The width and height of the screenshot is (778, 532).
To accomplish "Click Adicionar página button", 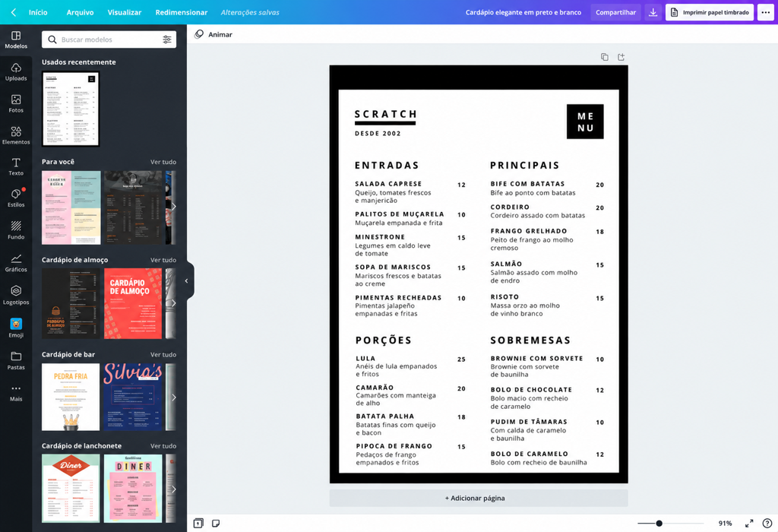I will tap(479, 499).
